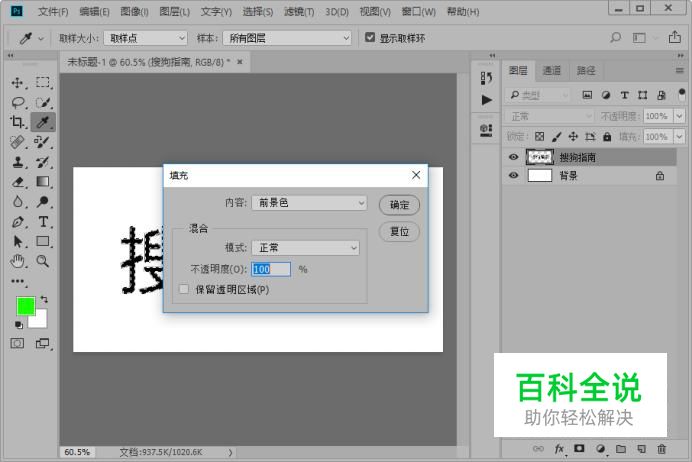692x462 pixels.
Task: Open the 滤镜 menu
Action: (x=299, y=11)
